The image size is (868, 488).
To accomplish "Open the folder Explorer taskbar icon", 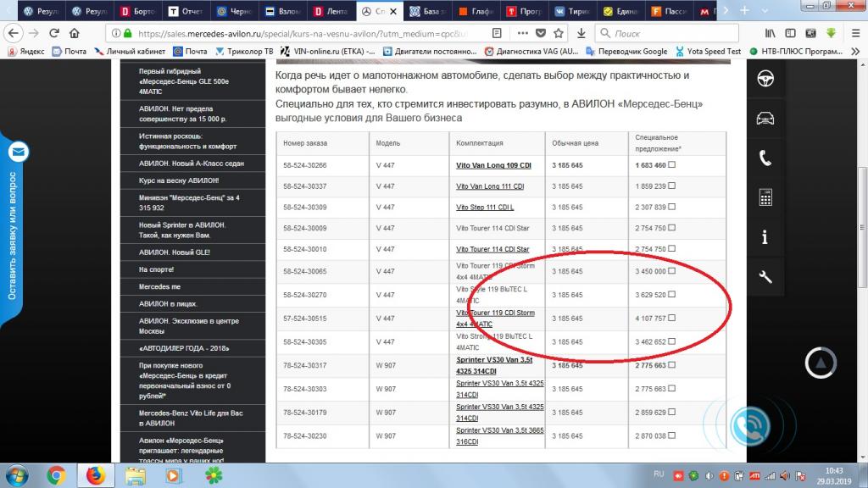I will point(135,476).
